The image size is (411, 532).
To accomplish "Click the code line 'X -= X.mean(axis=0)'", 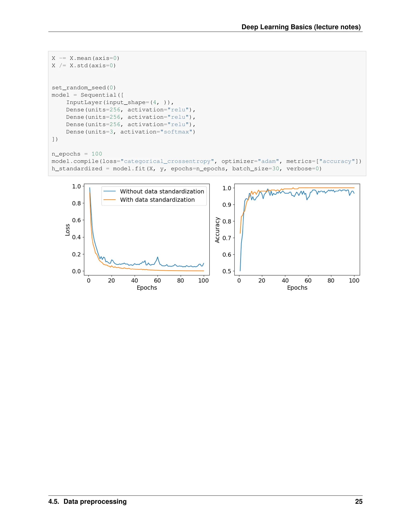I will (x=85, y=58).
